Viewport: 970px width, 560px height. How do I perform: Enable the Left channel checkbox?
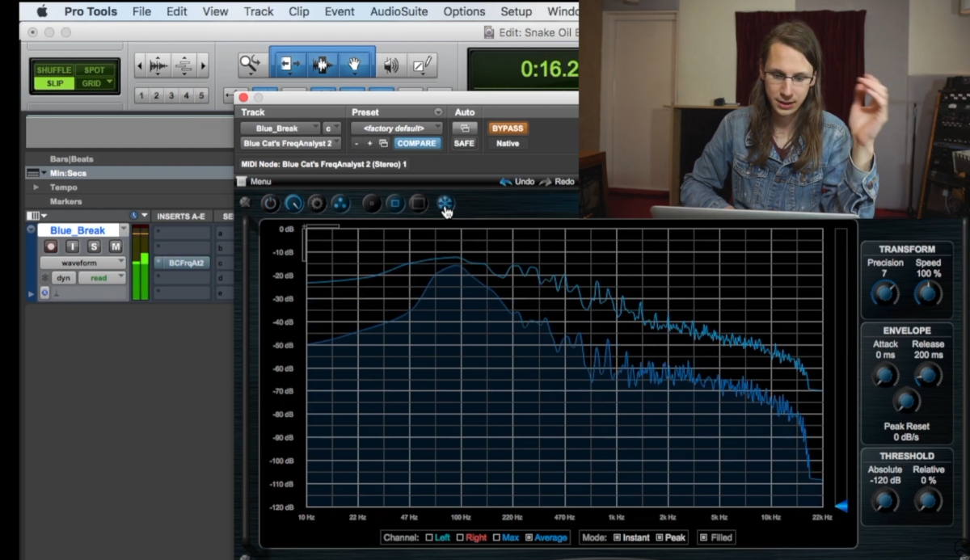(x=429, y=537)
